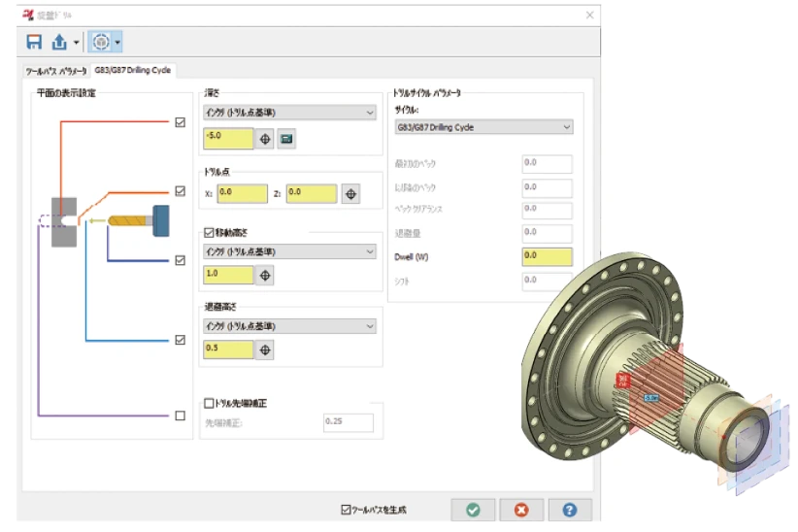
Task: Pick the drill point with the crosshair icon
Action: 350,193
